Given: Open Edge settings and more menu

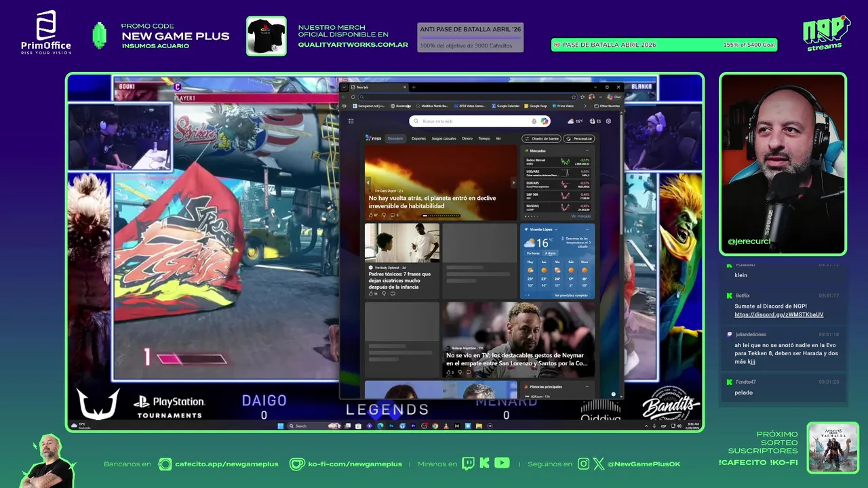Looking at the screenshot, I should click(x=600, y=97).
